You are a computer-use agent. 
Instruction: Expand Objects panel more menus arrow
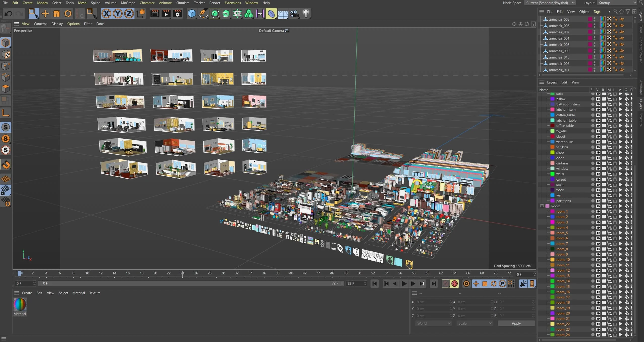(x=609, y=12)
